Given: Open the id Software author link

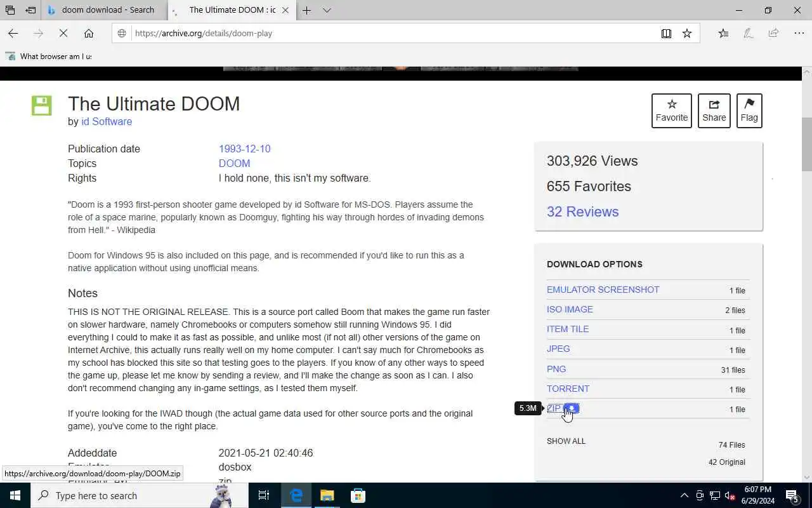Looking at the screenshot, I should click(107, 121).
